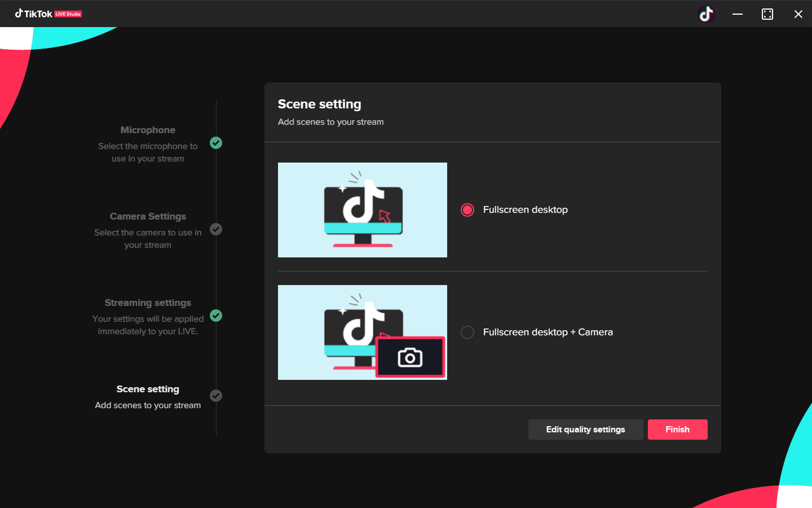Click the Scene setting heading

click(319, 104)
